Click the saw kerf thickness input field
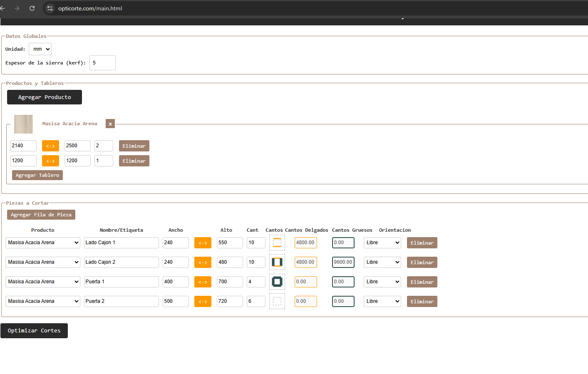Viewport: 588px width, 374px height. (x=102, y=63)
